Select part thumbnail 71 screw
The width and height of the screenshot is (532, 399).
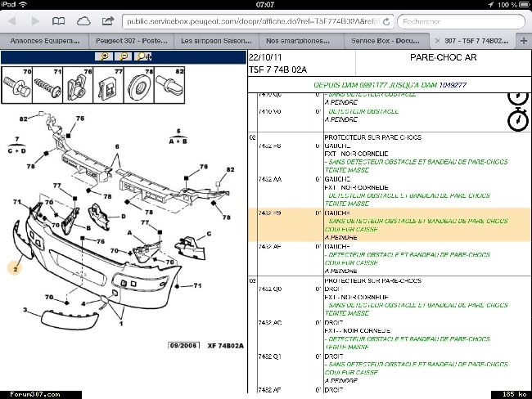click(47, 85)
